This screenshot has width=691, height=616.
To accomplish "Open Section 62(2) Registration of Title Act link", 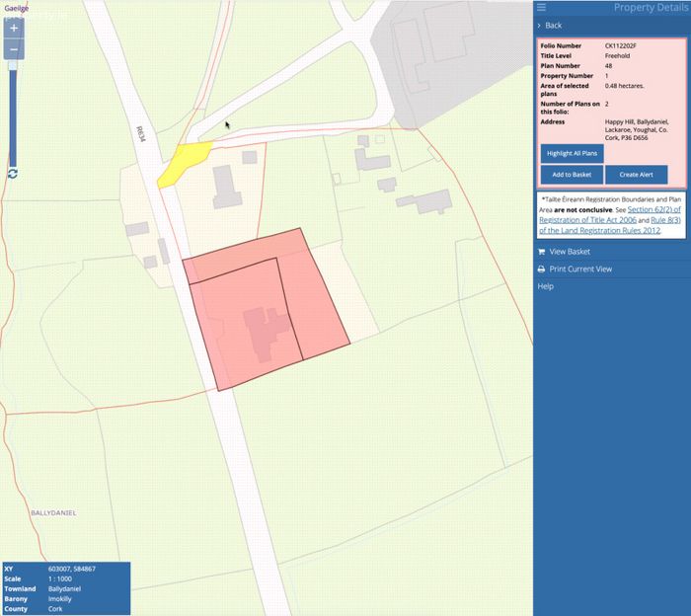I will coord(610,214).
